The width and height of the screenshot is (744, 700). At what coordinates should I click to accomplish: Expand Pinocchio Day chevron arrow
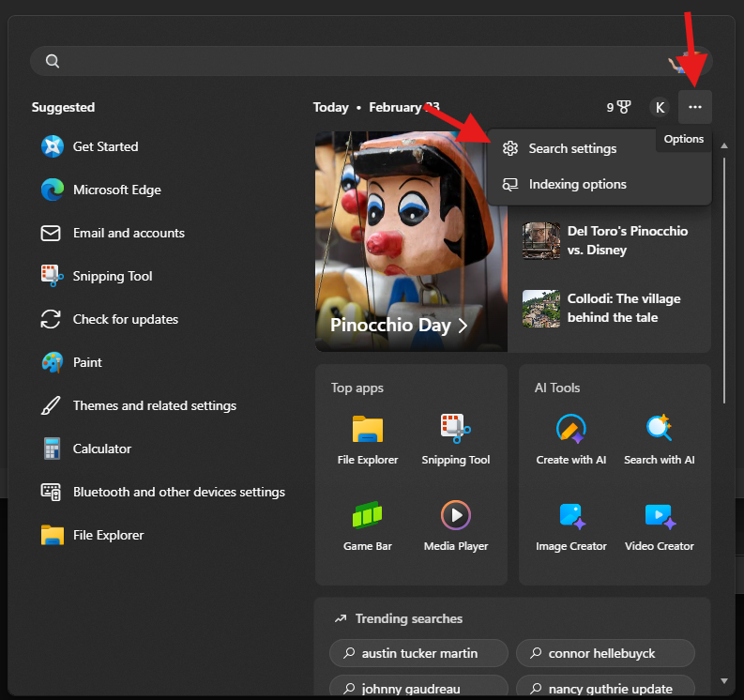tap(463, 326)
